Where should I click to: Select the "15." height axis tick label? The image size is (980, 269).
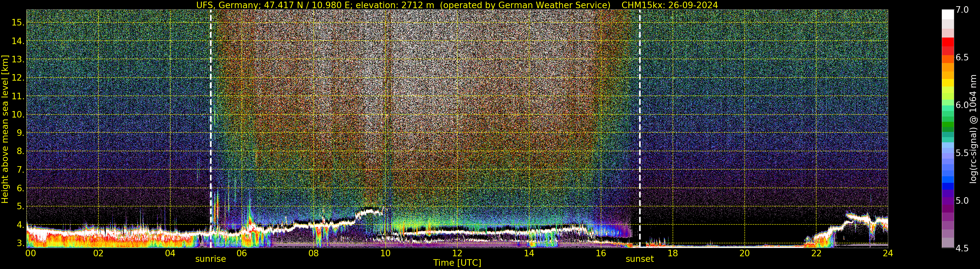(18, 23)
